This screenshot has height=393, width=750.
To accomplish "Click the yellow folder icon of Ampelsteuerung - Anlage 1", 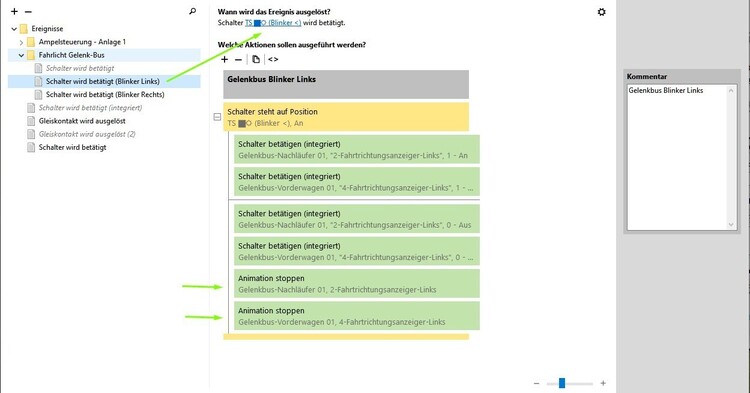I will tap(31, 42).
